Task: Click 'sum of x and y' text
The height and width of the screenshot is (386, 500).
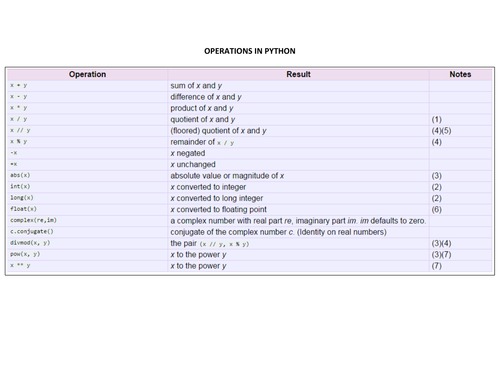Action: click(196, 86)
